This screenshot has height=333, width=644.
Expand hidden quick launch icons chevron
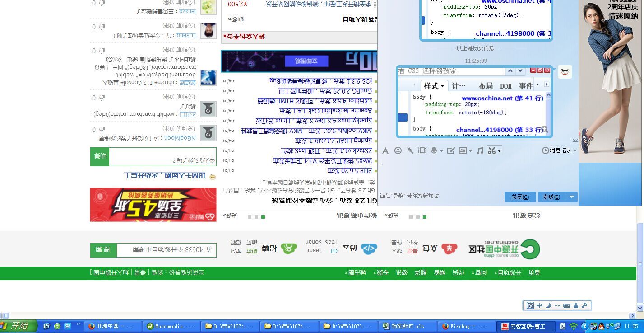pos(78,324)
